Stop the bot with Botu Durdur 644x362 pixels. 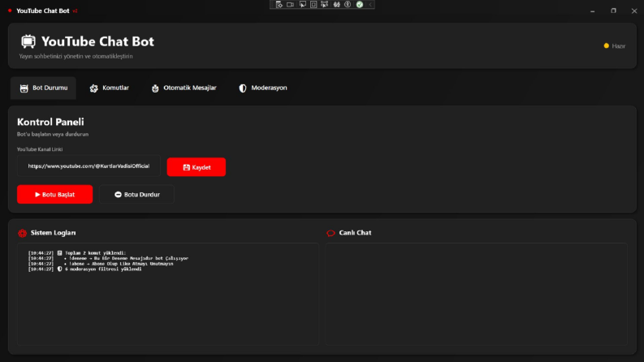pos(136,194)
